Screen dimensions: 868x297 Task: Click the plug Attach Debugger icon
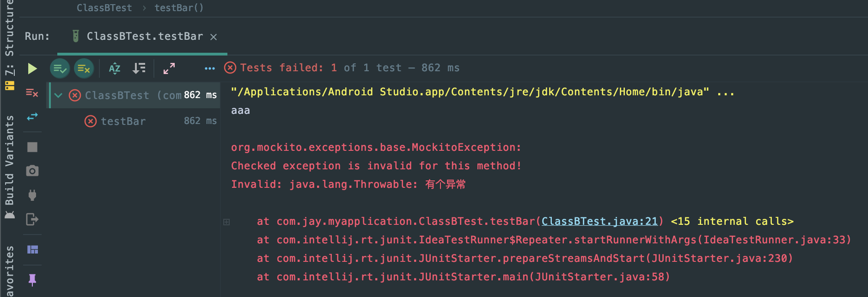pyautogui.click(x=32, y=195)
